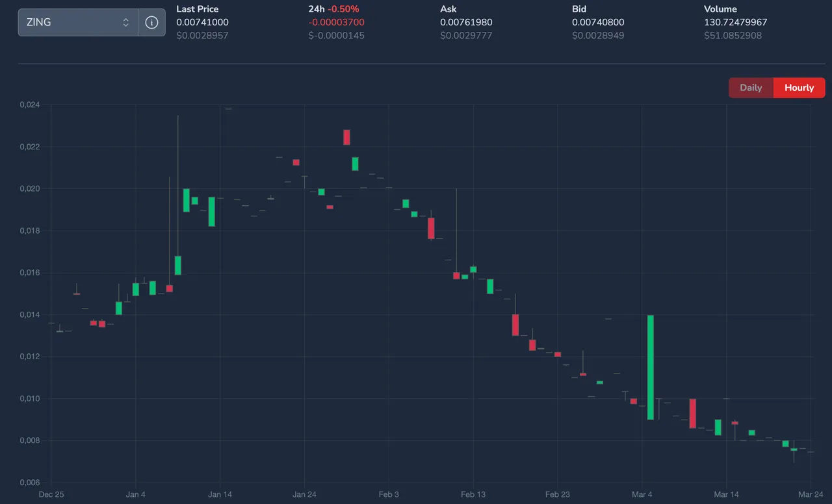Click the $0.0028949 bid in dollars
832x504 pixels.
598,36
